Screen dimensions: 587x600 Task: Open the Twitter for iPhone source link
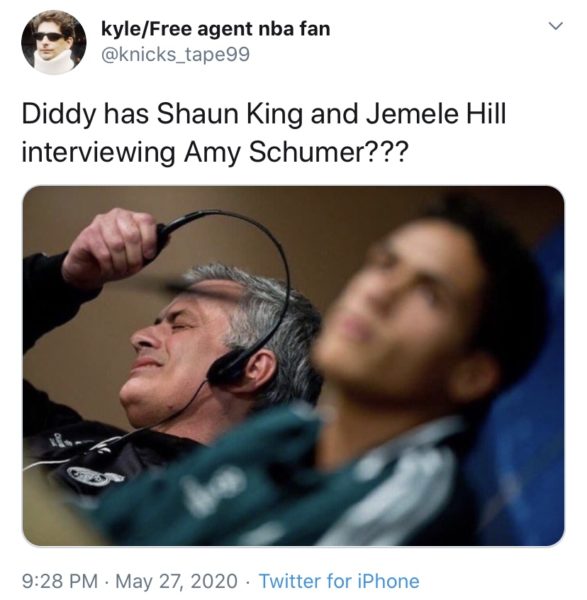339,581
